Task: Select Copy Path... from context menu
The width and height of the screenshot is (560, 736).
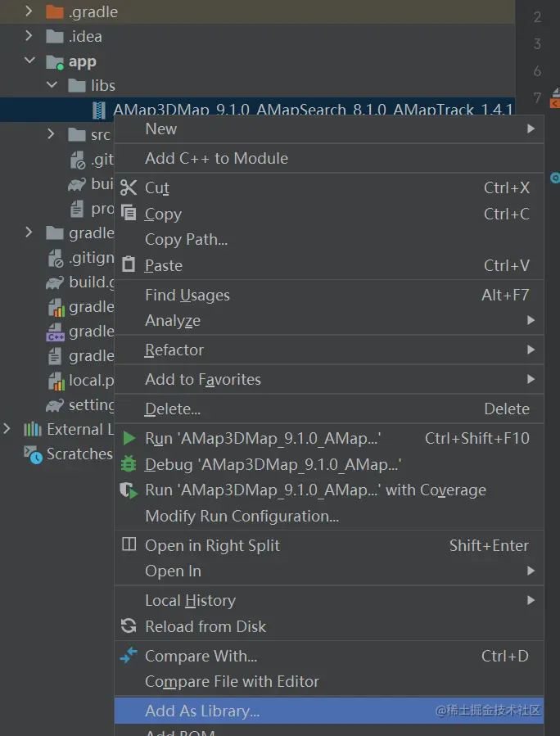Action: [329, 239]
